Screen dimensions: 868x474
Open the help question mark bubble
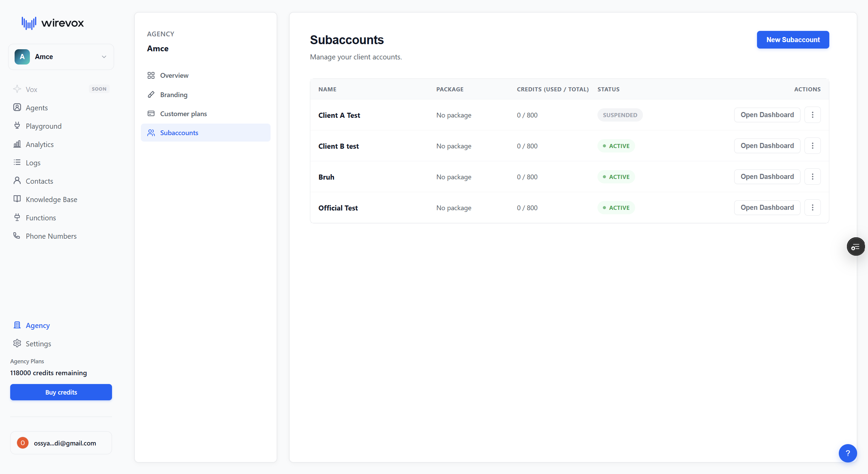tap(848, 453)
